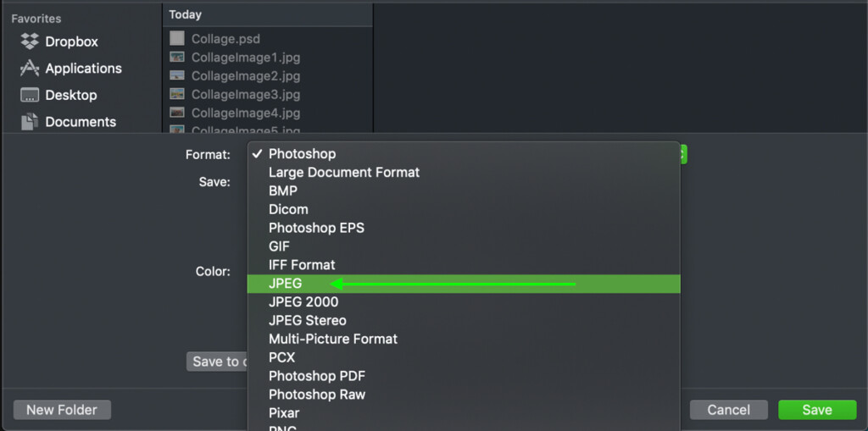Choose JPEG from the Format list
The width and height of the screenshot is (868, 431).
pos(464,284)
